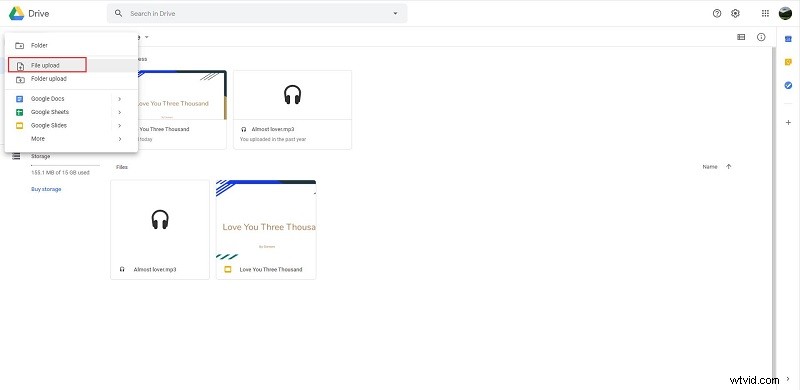
Task: Expand Google Sheets submenu arrow
Action: point(119,112)
